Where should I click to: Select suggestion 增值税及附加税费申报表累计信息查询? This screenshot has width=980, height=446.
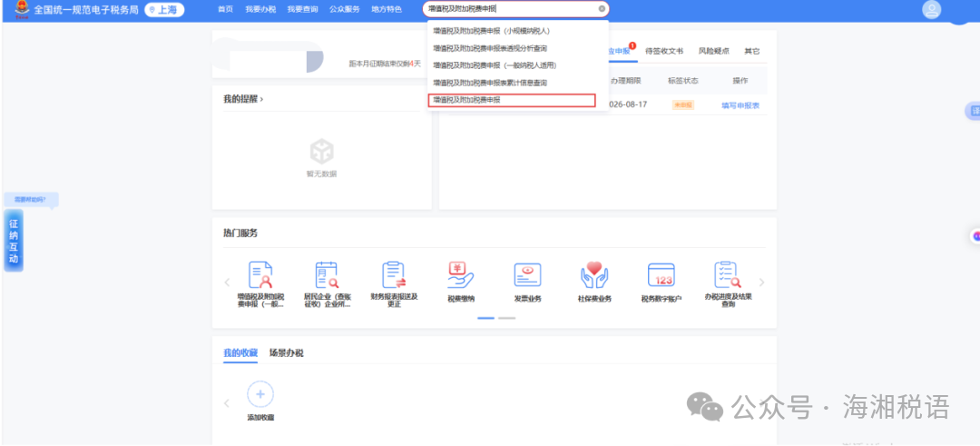pyautogui.click(x=490, y=83)
